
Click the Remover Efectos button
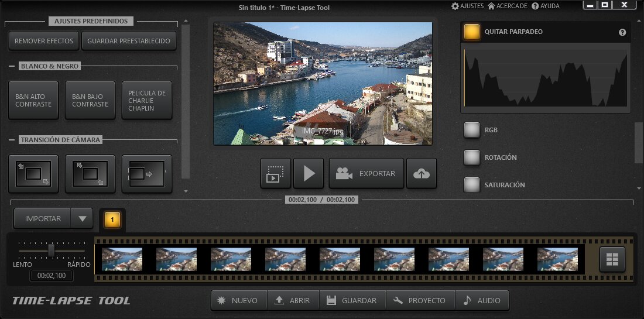(44, 41)
